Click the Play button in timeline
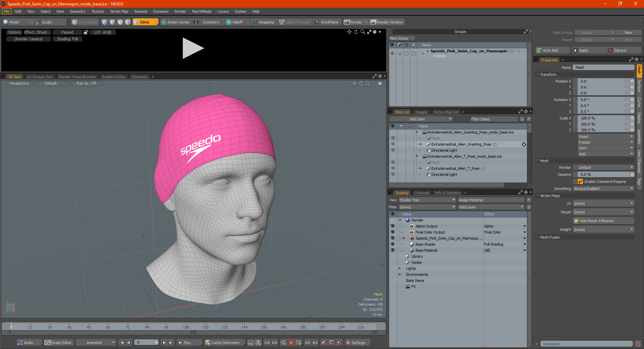 click(189, 343)
